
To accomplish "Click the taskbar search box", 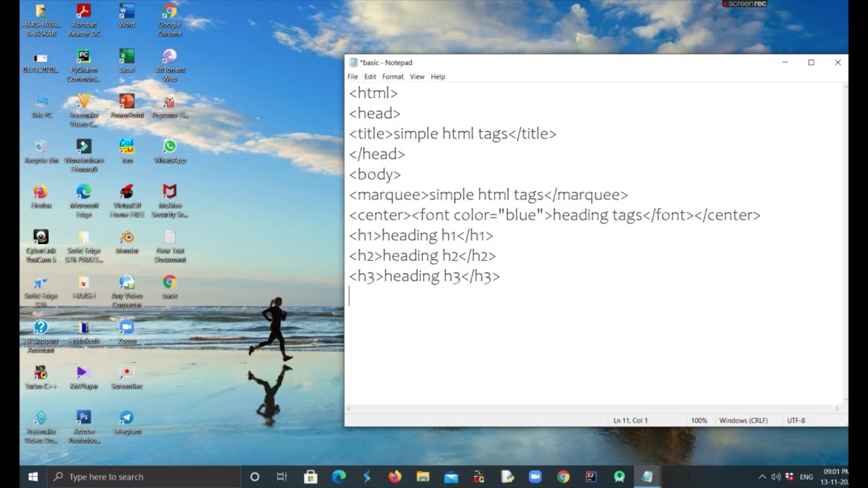I will (143, 476).
